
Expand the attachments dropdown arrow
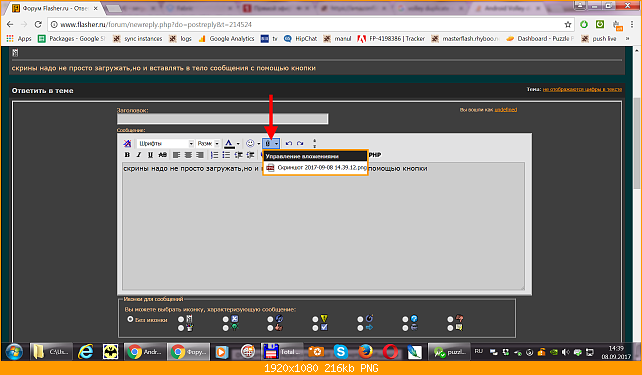pos(277,144)
